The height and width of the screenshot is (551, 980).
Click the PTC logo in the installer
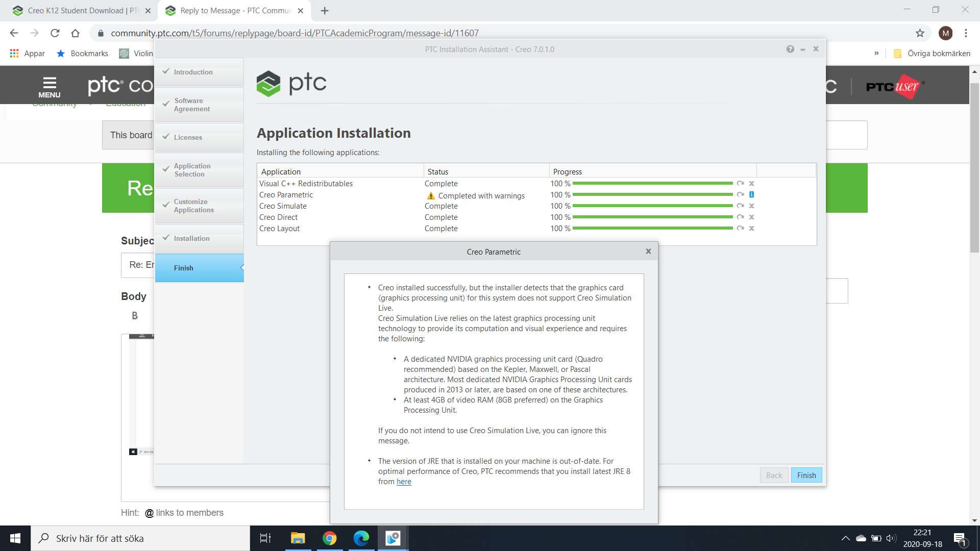tap(291, 83)
